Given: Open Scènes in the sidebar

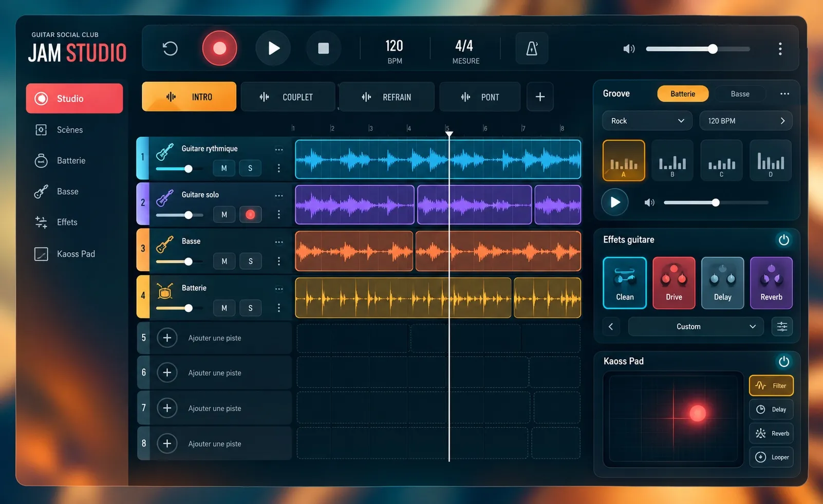Looking at the screenshot, I should click(74, 129).
